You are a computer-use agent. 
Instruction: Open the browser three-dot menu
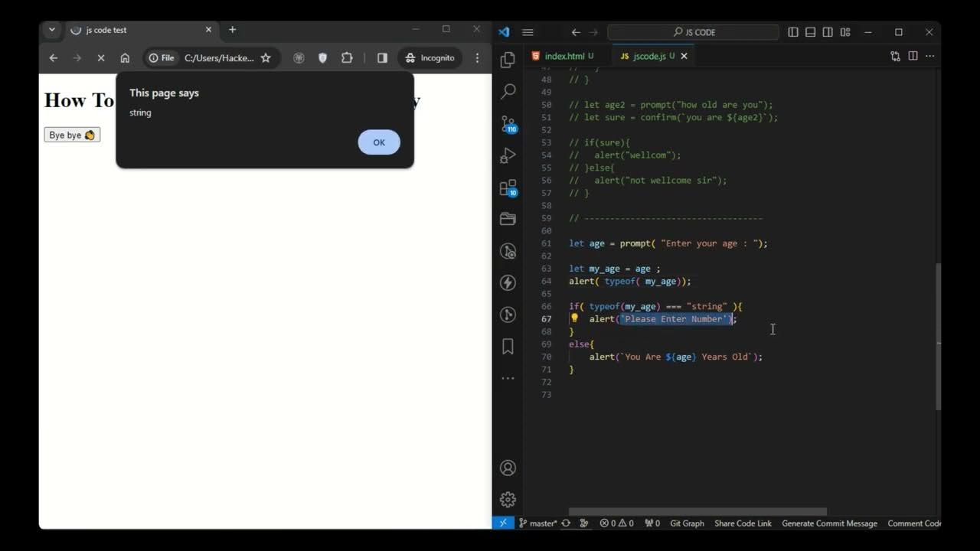(x=477, y=58)
